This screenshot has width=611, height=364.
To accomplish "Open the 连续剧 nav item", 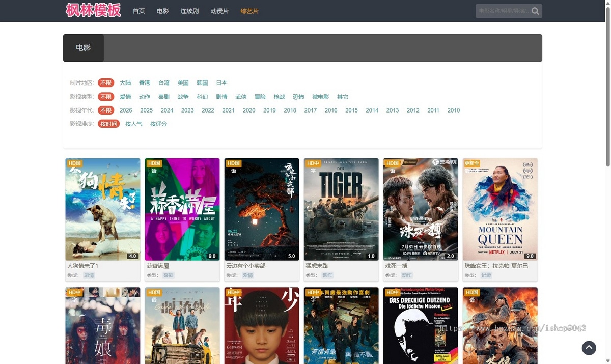I will pyautogui.click(x=189, y=11).
